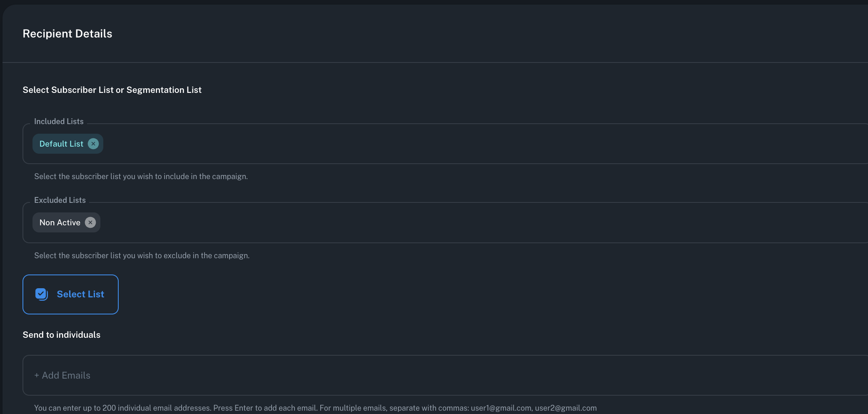868x414 pixels.
Task: Click the Send to individuals heading
Action: point(62,335)
